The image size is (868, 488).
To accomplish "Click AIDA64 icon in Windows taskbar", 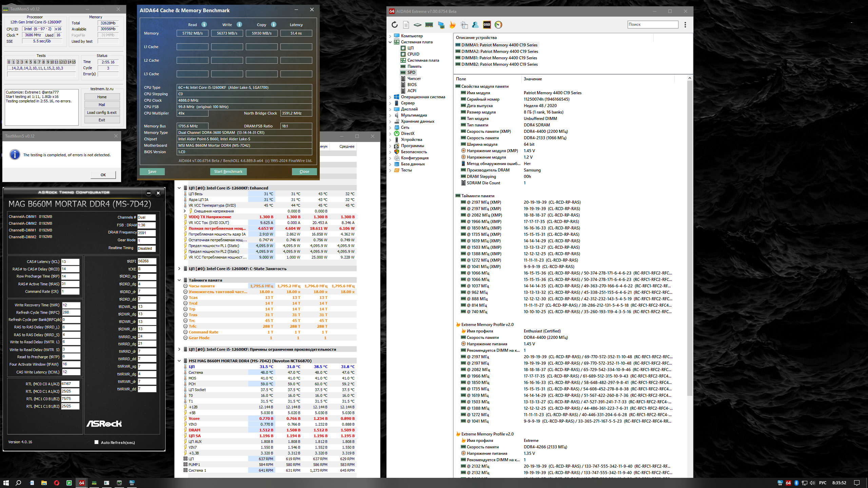I will click(x=82, y=483).
